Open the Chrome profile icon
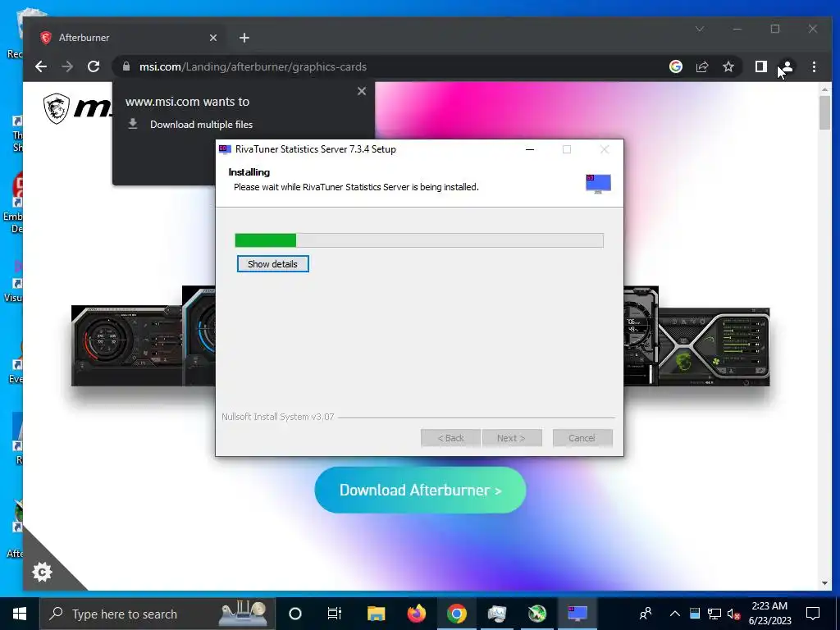Screen dimensions: 840x630 [x=787, y=66]
